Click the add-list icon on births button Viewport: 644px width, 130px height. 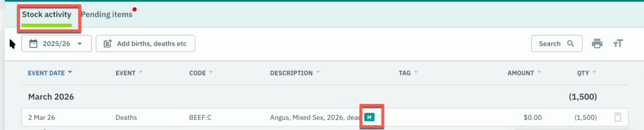click(x=108, y=43)
